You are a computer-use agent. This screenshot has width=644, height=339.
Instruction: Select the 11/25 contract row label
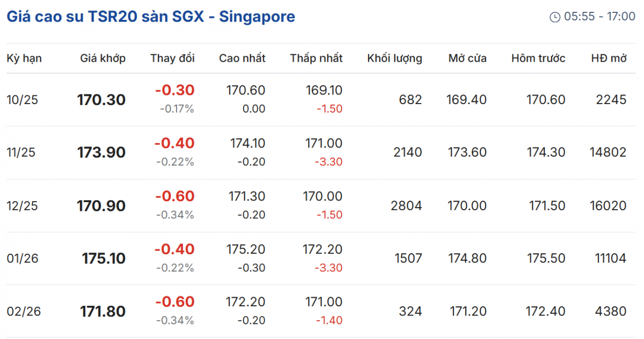point(21,152)
